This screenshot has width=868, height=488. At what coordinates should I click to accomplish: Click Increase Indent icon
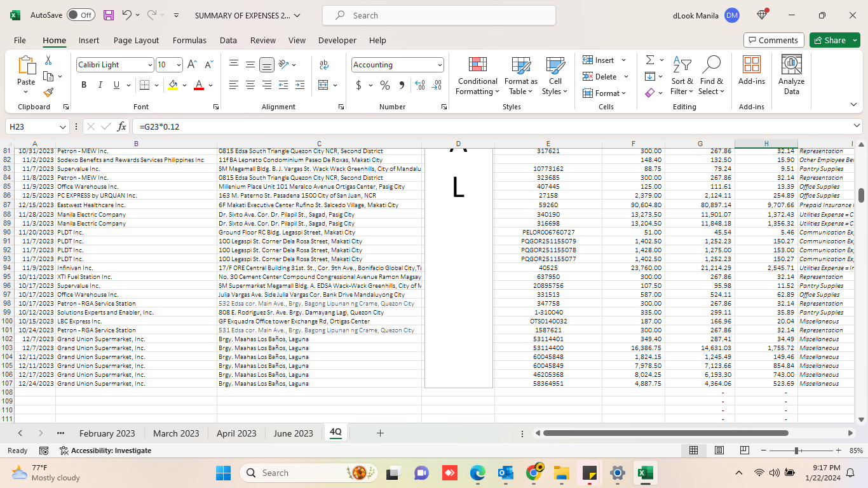(299, 85)
